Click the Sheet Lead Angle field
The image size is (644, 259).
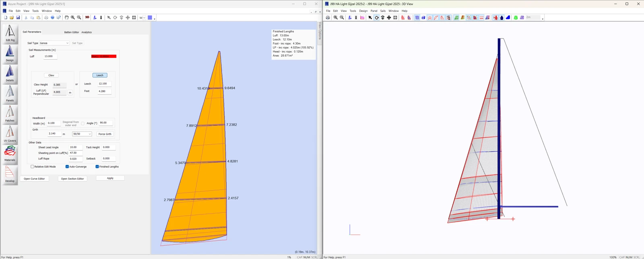(76, 147)
